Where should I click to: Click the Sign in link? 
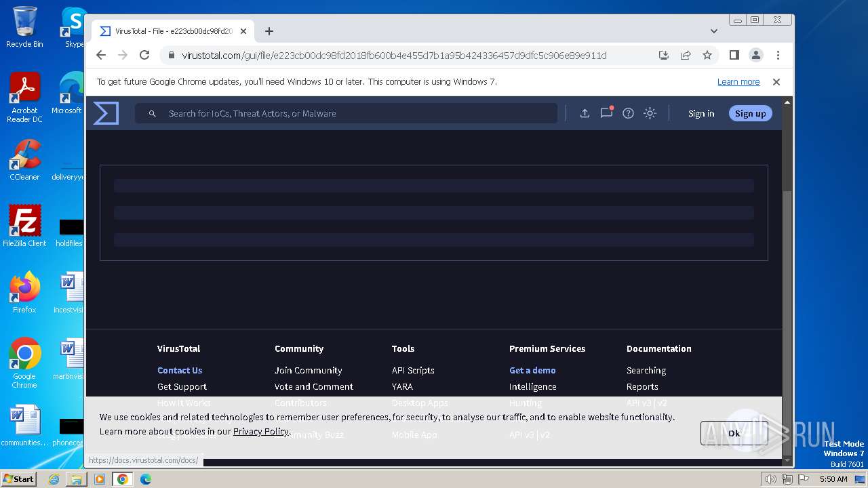701,114
